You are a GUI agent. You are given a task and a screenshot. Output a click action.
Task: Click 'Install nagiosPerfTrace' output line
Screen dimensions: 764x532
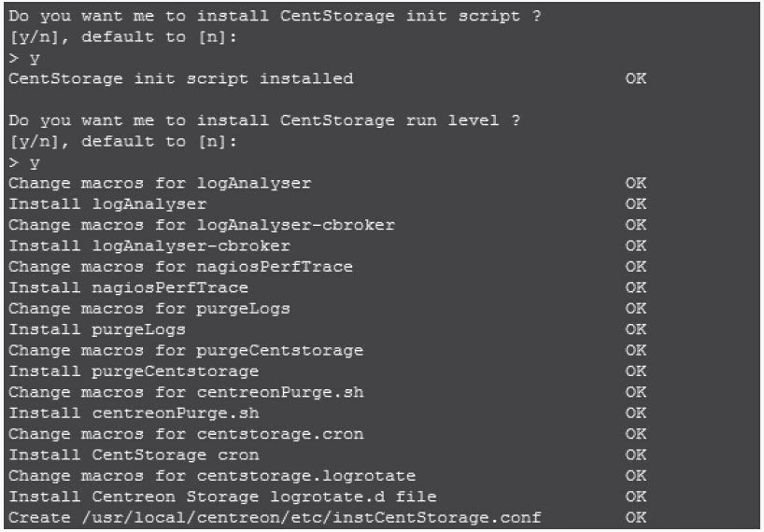[x=129, y=287]
